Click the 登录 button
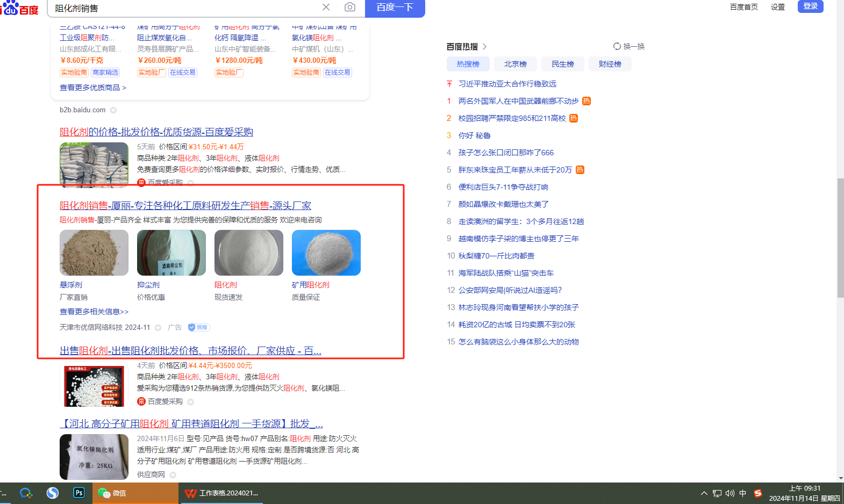The image size is (844, 504). point(811,6)
